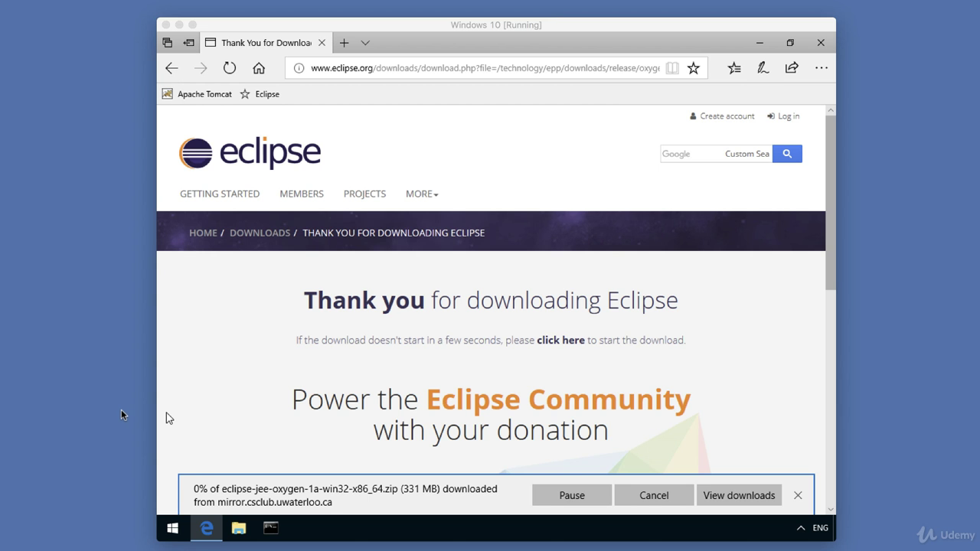Open the Hub favorites list icon

pos(734,68)
